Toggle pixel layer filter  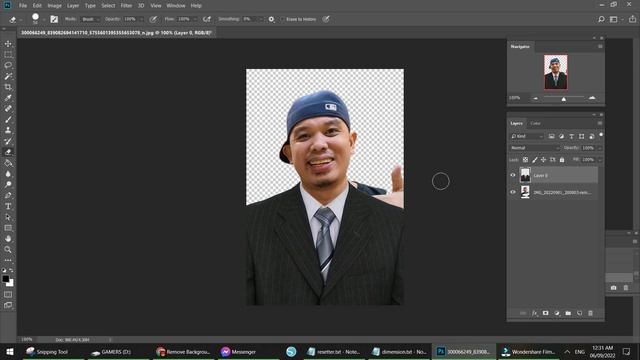(551, 136)
